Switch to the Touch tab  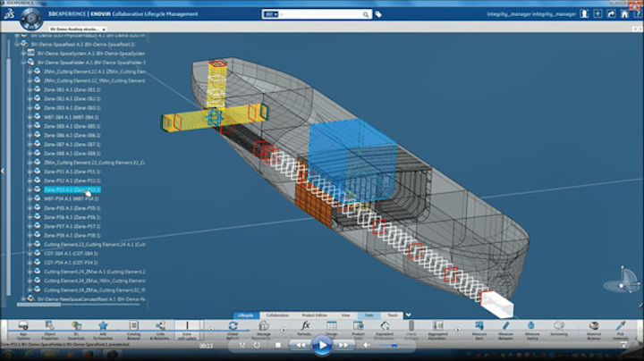tap(393, 315)
